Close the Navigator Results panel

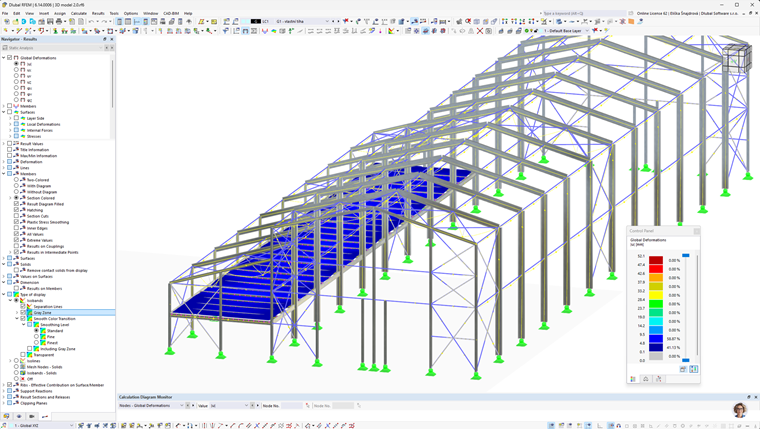coord(112,39)
